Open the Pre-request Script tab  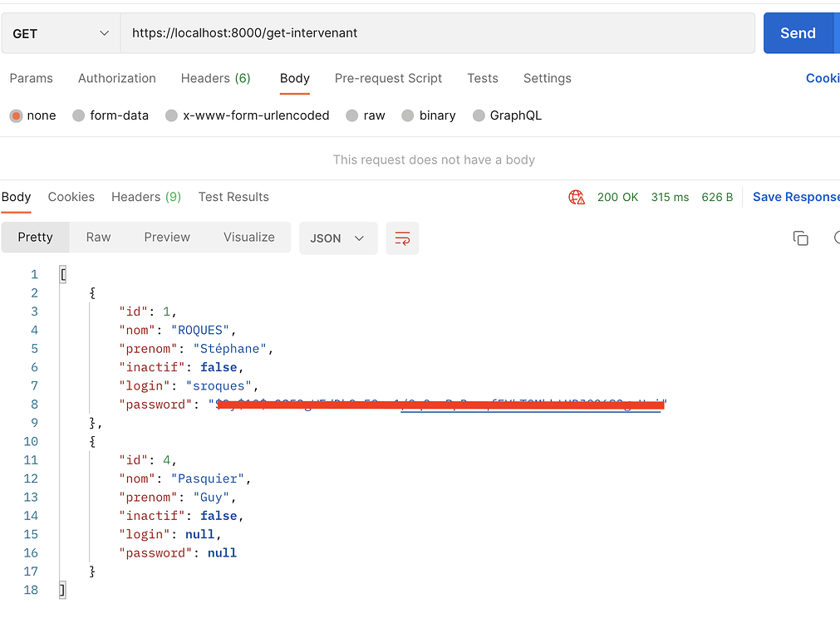tap(388, 78)
